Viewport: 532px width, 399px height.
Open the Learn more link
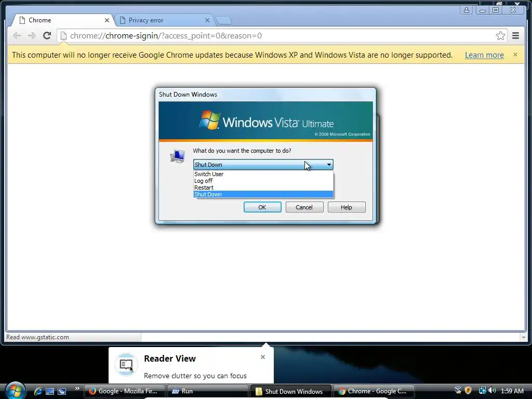[x=484, y=55]
